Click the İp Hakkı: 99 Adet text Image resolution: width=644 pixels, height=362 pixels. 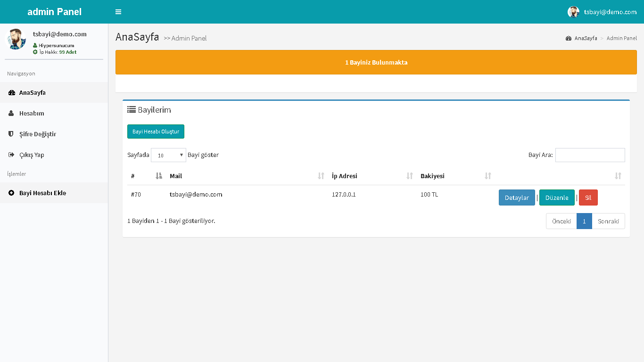58,52
